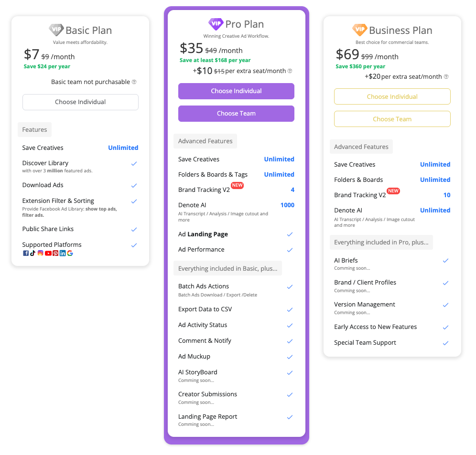The image size is (476, 455).
Task: Click the TikTok platform icon
Action: coord(33,253)
